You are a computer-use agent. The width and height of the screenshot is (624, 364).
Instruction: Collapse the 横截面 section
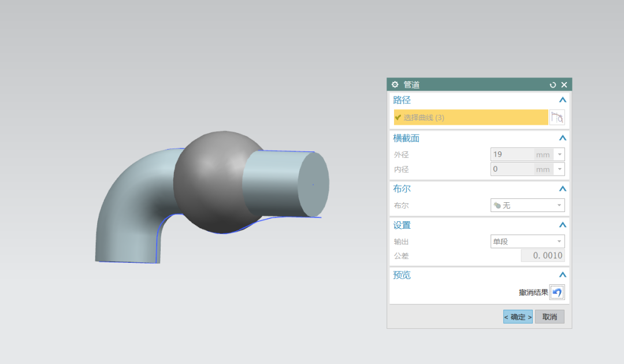[x=562, y=138]
